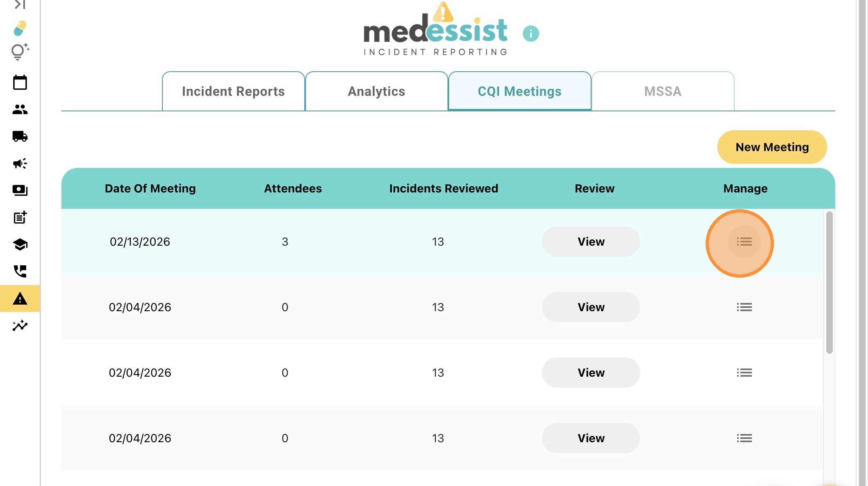Switch to the Incident Reports tab
868x486 pixels.
coord(233,91)
